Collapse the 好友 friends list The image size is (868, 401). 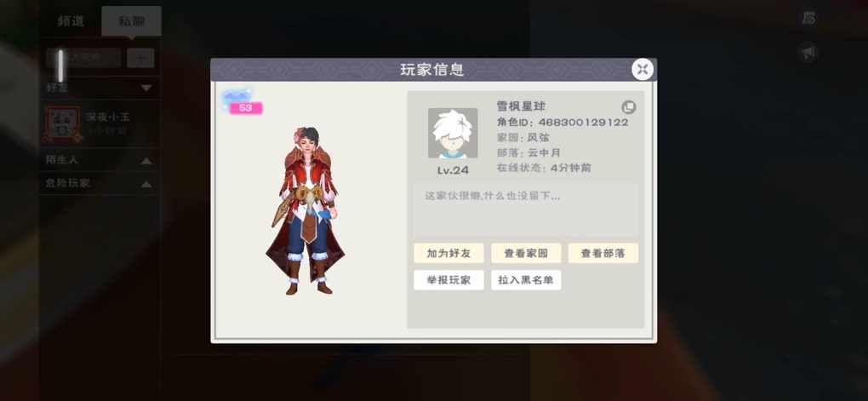click(146, 88)
